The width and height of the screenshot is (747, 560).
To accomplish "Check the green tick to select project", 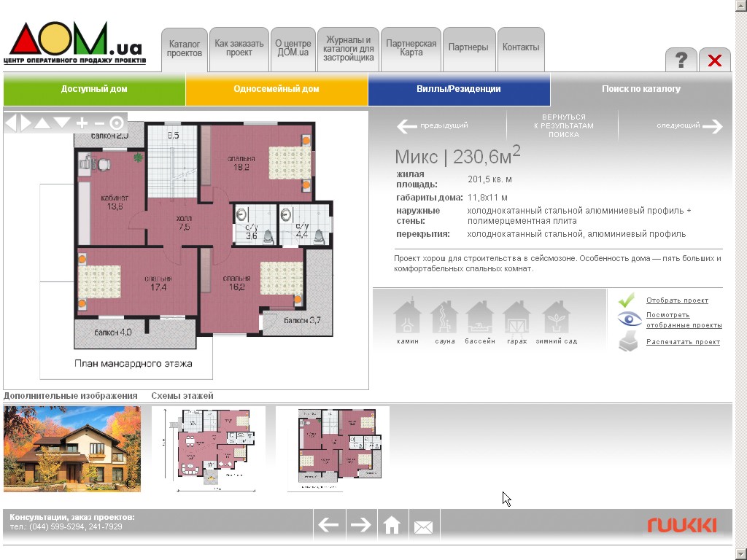I will coord(627,300).
